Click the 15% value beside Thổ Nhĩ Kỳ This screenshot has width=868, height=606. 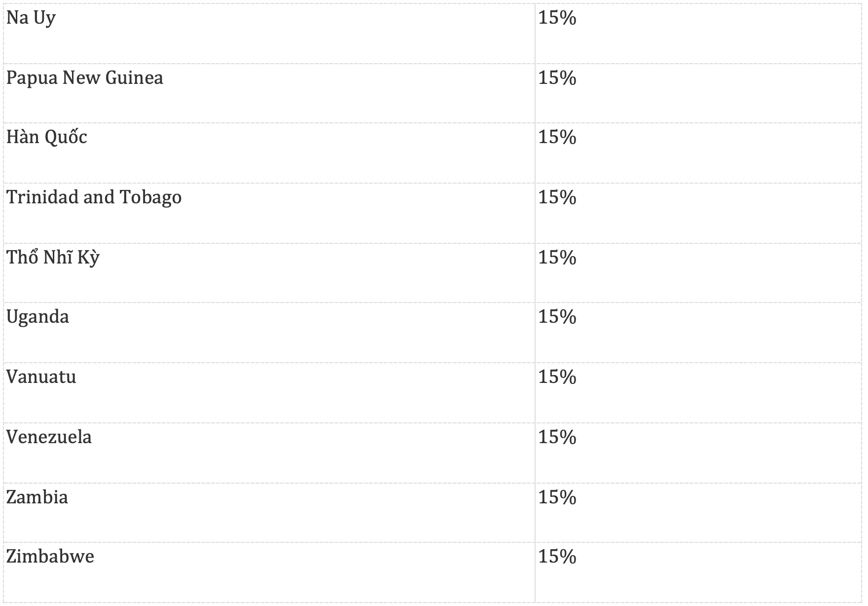(557, 258)
